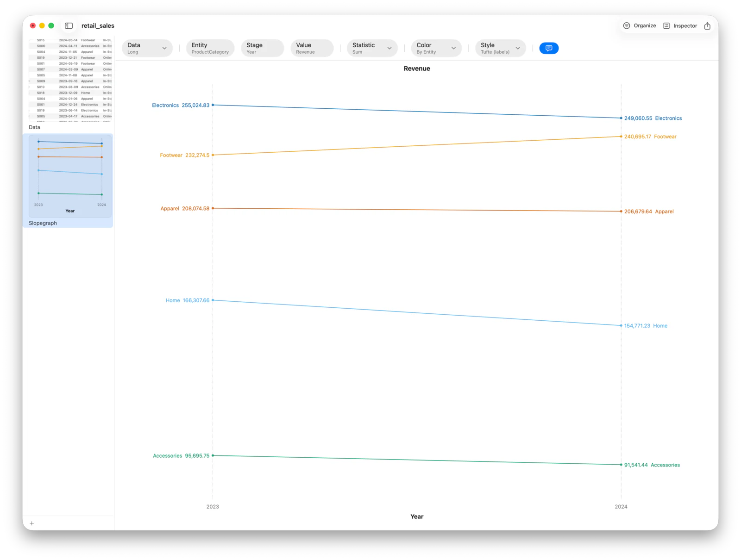This screenshot has height=560, width=741.
Task: Click the Accessories 95,695.75 label
Action: 181,456
